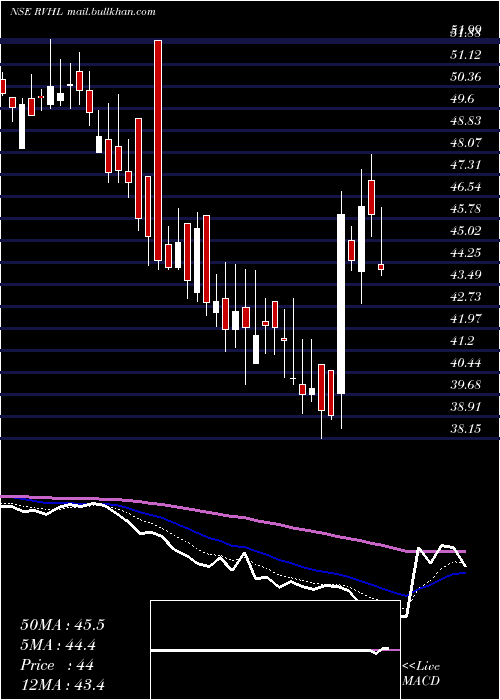
Task: Select the 40.44 price axis label
Action: click(x=466, y=363)
